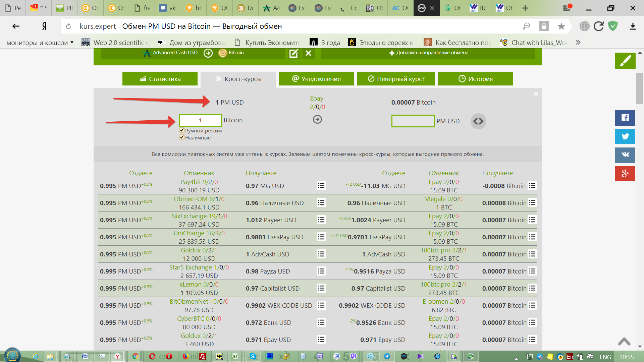Jump to top with the up chevron
The height and width of the screenshot is (362, 644).
point(624,342)
